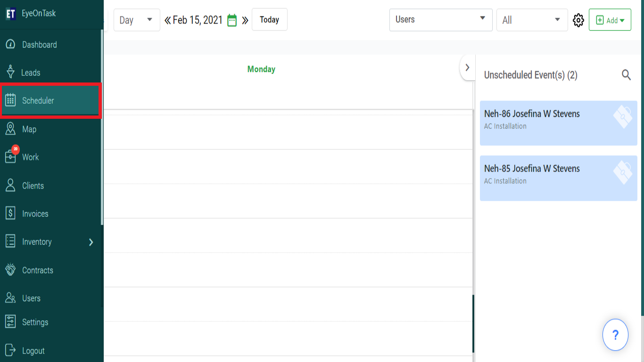Select the Neh-86 Josefina W Stevens event
This screenshot has width=644, height=362.
[x=559, y=123]
